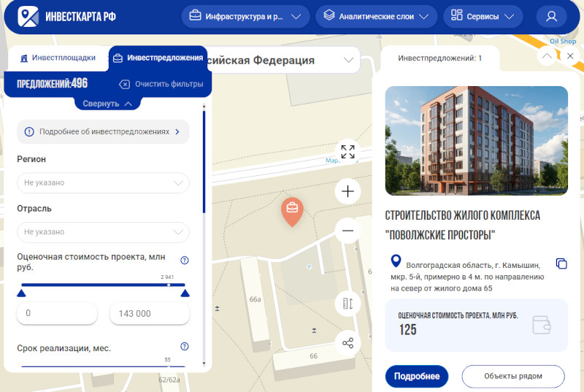Screen dimensions: 584x392
Task: Click the Объекты рядом button
Action: (513, 376)
